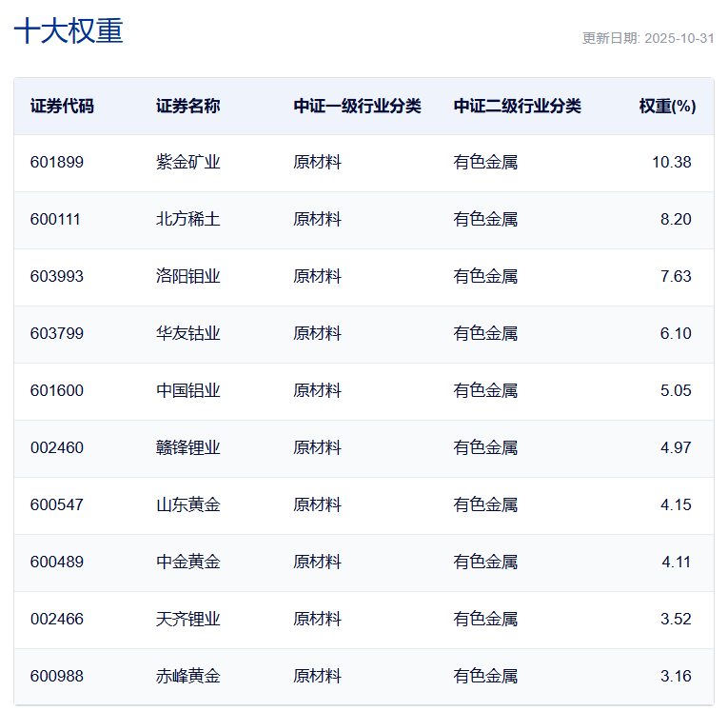728x711 pixels.
Task: Click 有色金属 in the 中国铝业 row
Action: pos(485,390)
